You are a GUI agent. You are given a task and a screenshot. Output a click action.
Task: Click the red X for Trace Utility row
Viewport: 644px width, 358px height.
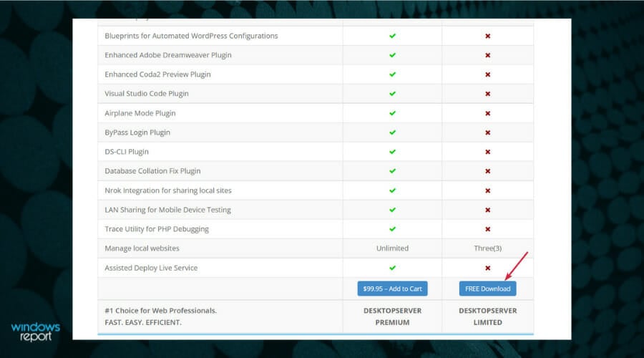pos(487,229)
